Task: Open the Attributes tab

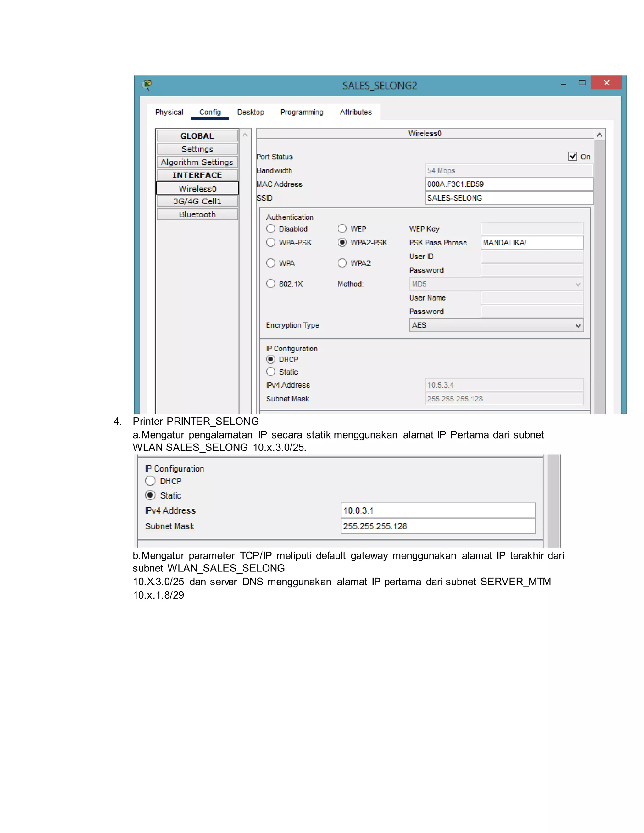Action: coord(356,112)
